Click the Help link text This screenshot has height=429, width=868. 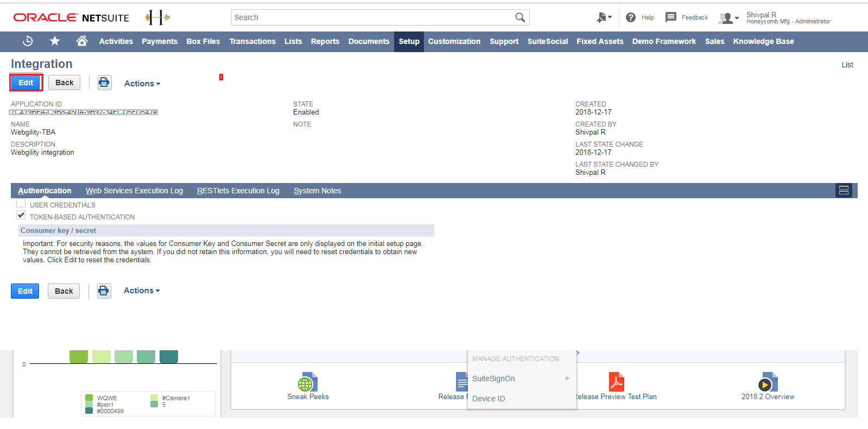[x=648, y=17]
